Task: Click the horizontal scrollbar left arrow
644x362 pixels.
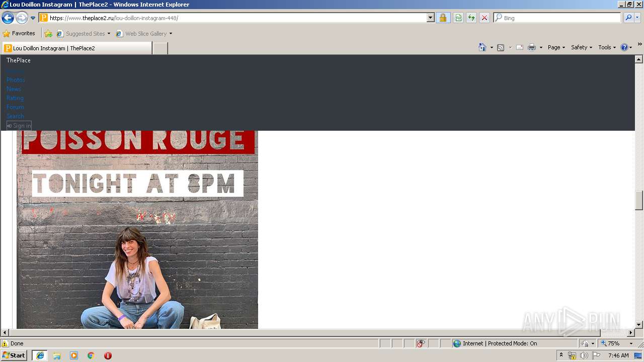Action: coord(5,333)
